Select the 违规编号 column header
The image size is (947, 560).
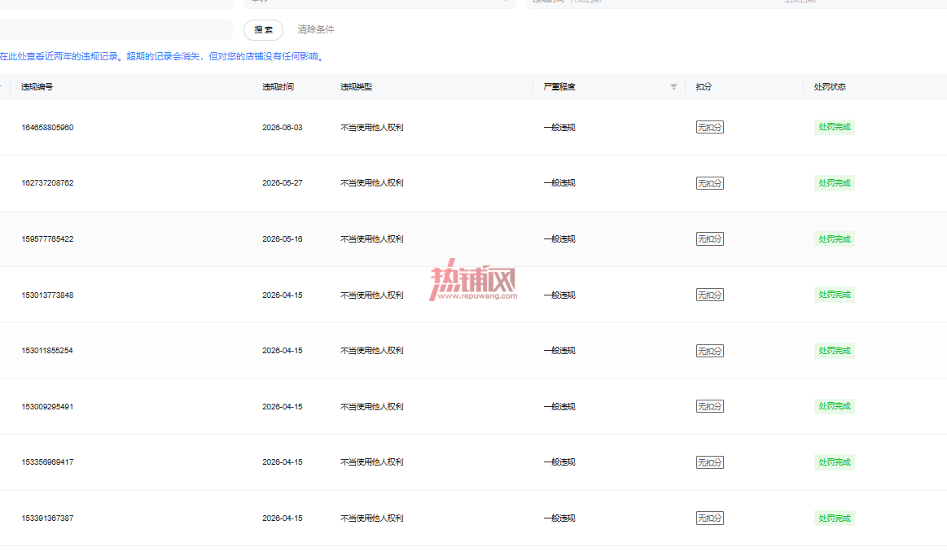click(x=37, y=87)
